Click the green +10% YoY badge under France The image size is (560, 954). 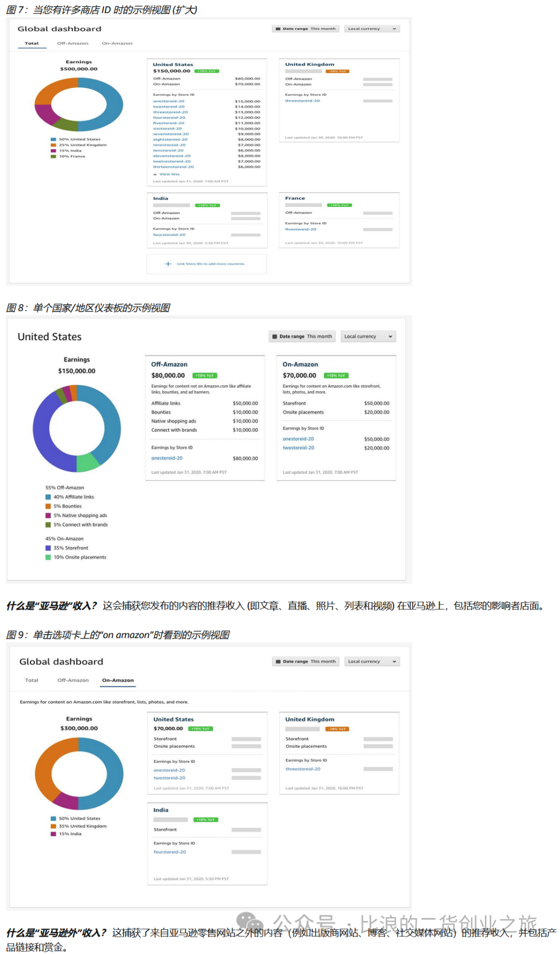(x=340, y=205)
